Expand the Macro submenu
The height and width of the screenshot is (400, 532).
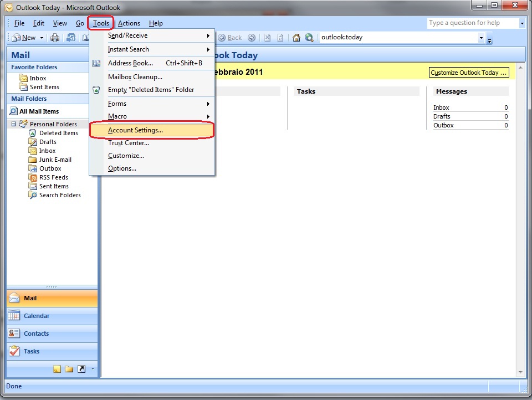[208, 116]
